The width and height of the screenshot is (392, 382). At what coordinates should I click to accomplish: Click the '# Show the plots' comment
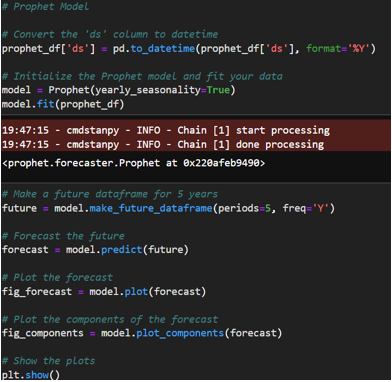(48, 361)
